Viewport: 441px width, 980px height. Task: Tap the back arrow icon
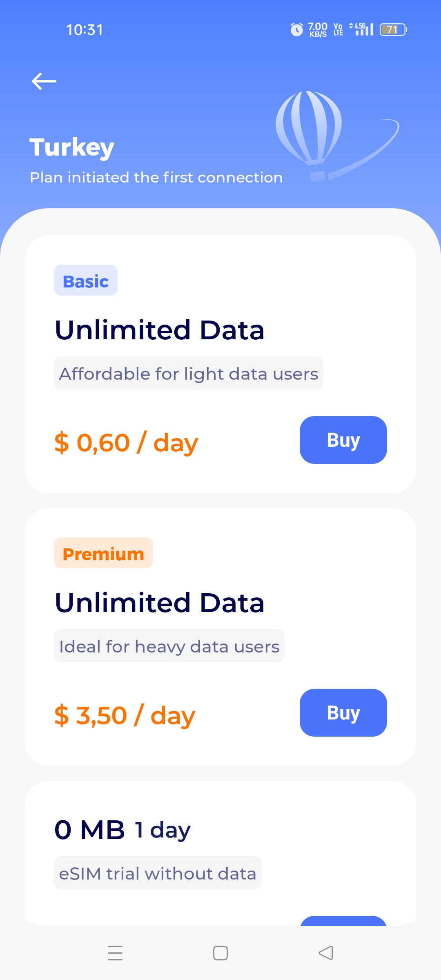(44, 81)
